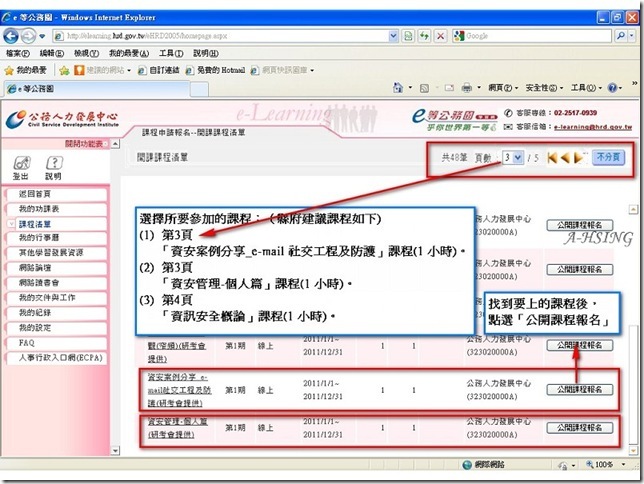Open the 工具(O) command bar menu
The width and height of the screenshot is (644, 484).
586,88
